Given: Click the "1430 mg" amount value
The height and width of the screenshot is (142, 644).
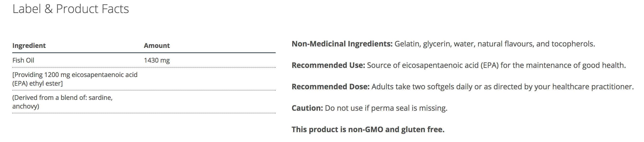Looking at the screenshot, I should 157,60.
